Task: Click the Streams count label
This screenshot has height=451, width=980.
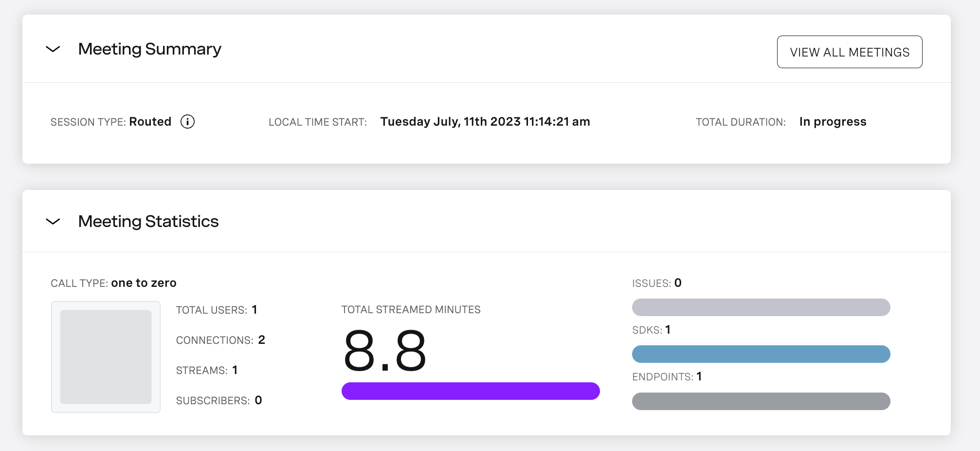Action: 201,371
